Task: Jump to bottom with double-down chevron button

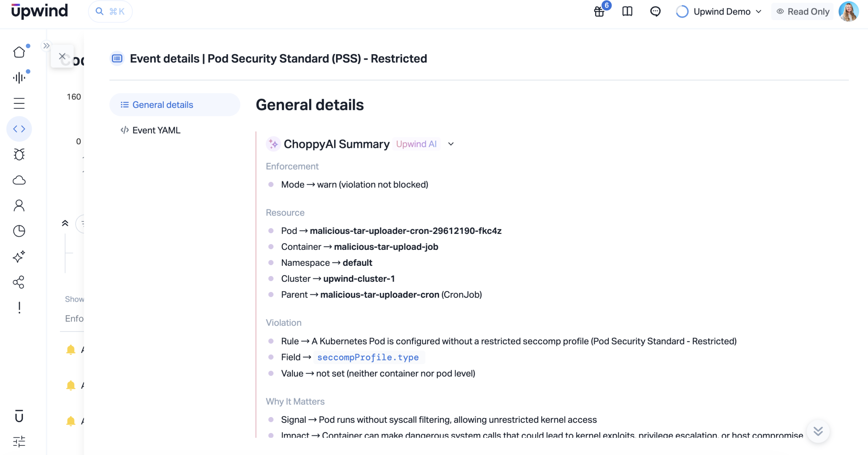Action: tap(818, 431)
